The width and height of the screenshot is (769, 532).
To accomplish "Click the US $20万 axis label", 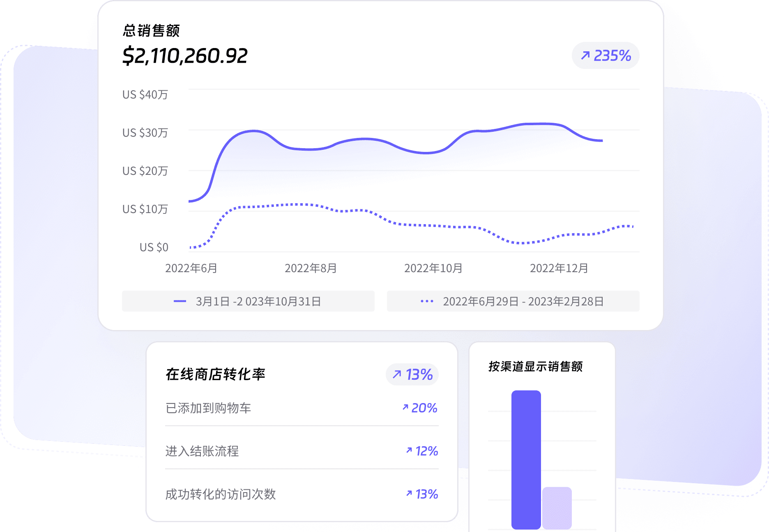I will [145, 171].
